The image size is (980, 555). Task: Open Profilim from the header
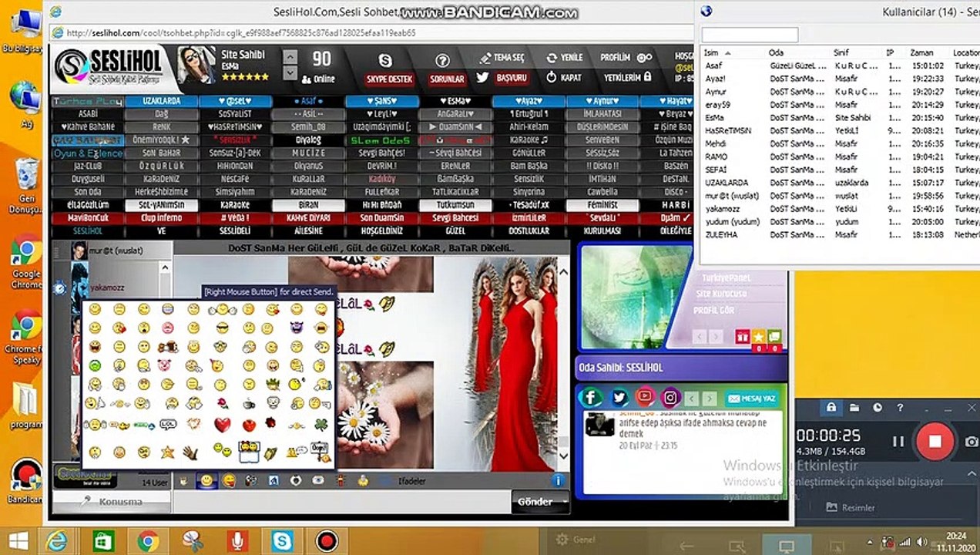[626, 57]
